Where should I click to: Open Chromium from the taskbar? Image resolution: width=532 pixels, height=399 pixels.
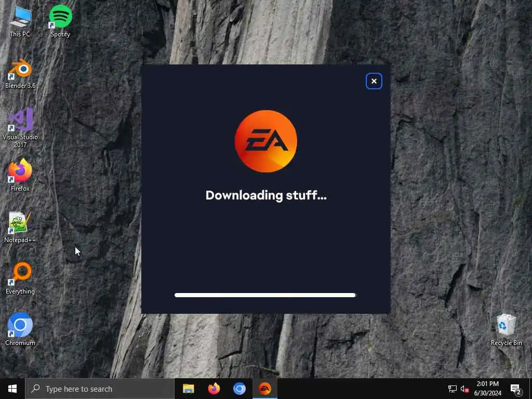tap(239, 389)
